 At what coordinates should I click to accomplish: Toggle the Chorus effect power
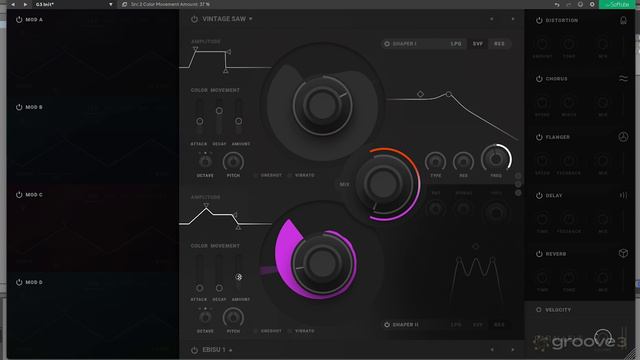point(539,79)
